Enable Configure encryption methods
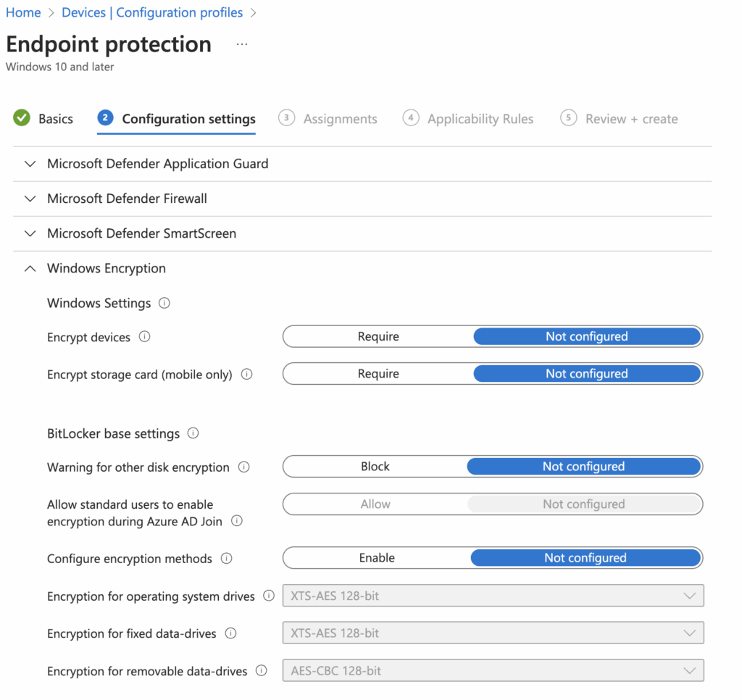 [377, 557]
